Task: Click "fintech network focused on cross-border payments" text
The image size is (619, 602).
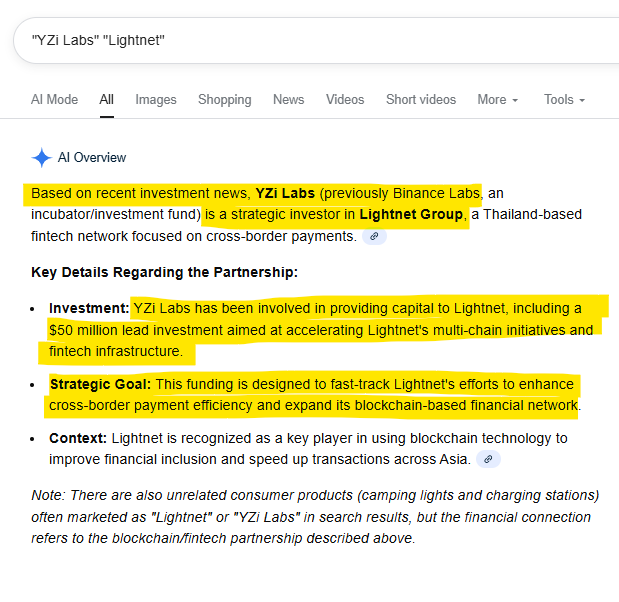Action: (194, 236)
